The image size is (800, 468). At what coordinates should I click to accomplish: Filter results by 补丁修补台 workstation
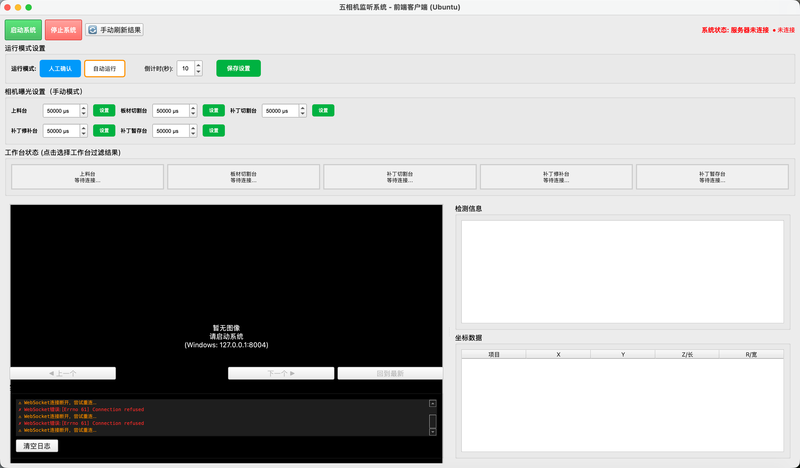click(556, 177)
